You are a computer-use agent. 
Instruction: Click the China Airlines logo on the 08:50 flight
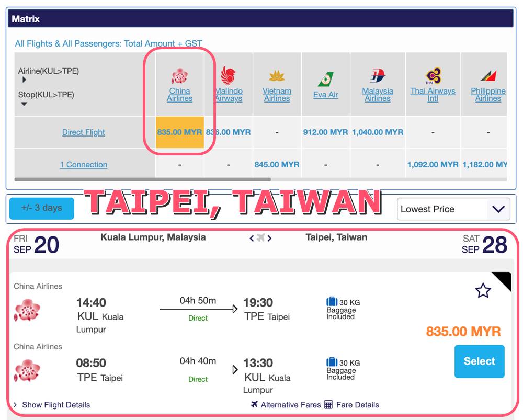pyautogui.click(x=27, y=370)
